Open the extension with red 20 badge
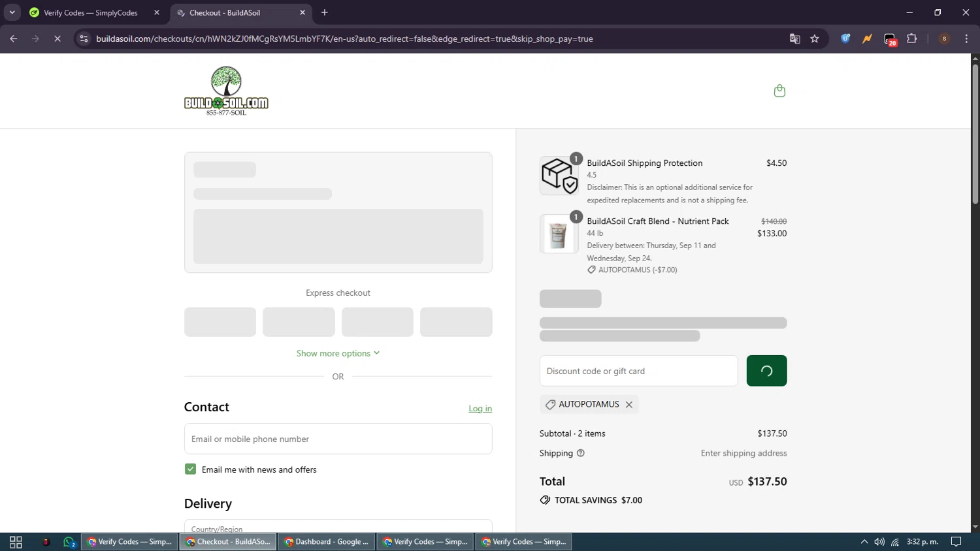The width and height of the screenshot is (980, 551). click(x=890, y=39)
